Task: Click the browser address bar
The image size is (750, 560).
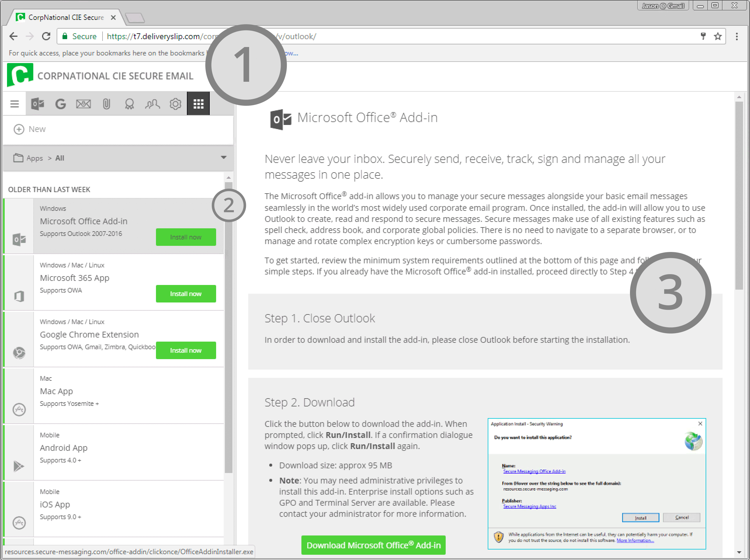Action: (407, 36)
